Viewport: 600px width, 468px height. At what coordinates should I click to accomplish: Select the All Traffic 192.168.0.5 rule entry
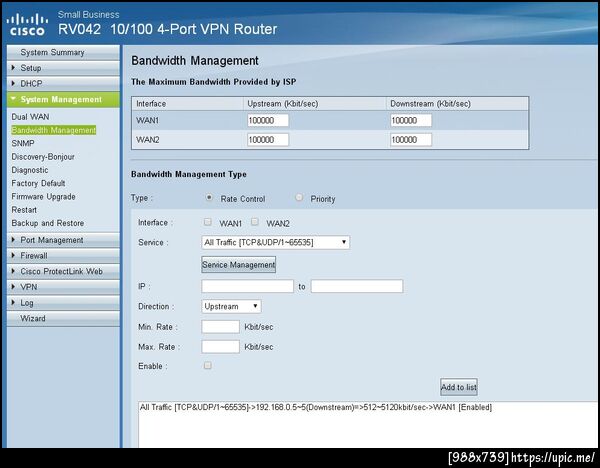pos(316,407)
